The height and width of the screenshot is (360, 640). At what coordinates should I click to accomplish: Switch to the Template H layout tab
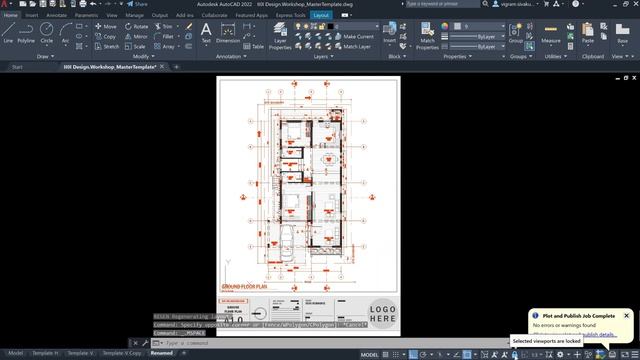45,353
